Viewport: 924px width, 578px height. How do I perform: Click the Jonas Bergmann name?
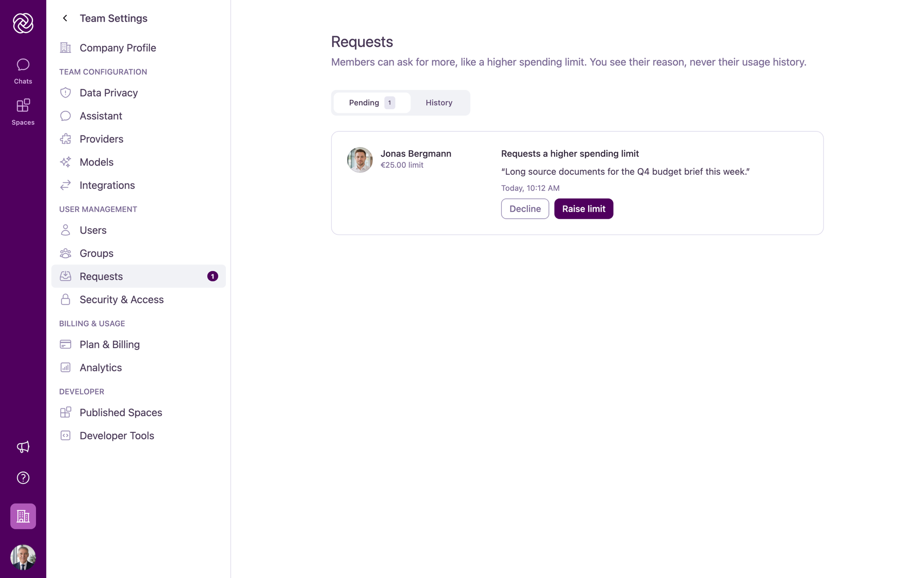tap(416, 154)
